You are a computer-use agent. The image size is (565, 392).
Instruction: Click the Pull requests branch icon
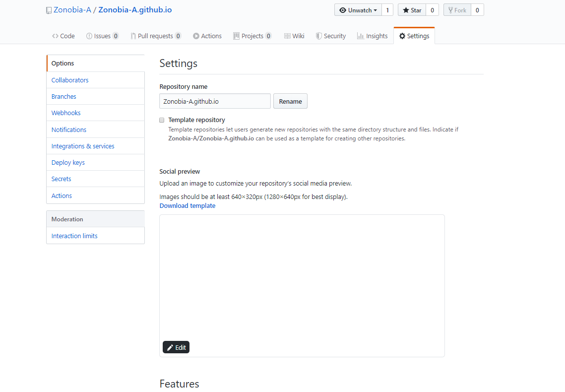tap(132, 36)
